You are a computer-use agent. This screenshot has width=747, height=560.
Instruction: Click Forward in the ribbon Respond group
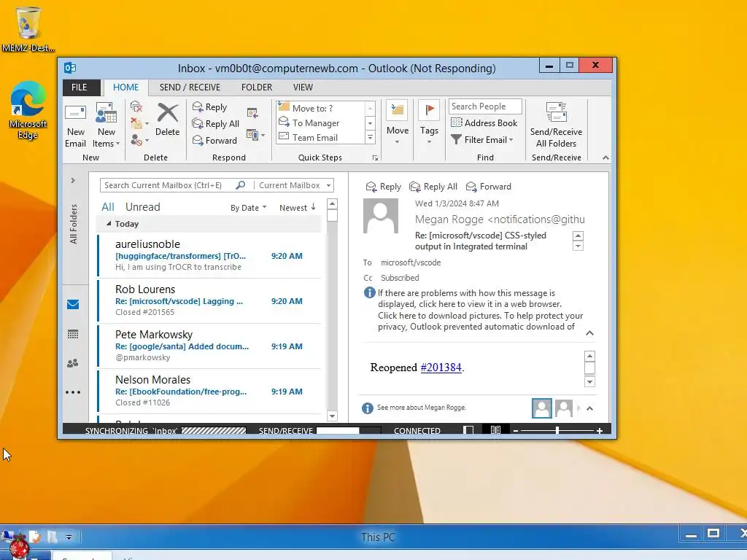click(x=214, y=141)
